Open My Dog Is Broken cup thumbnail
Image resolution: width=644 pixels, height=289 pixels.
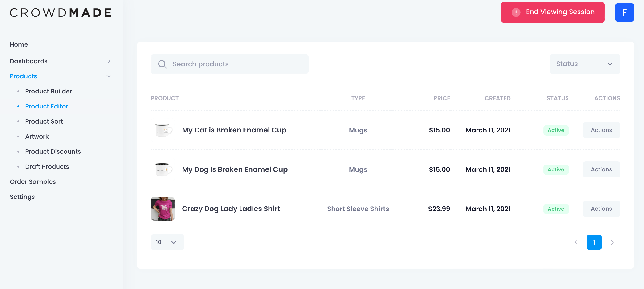click(163, 169)
